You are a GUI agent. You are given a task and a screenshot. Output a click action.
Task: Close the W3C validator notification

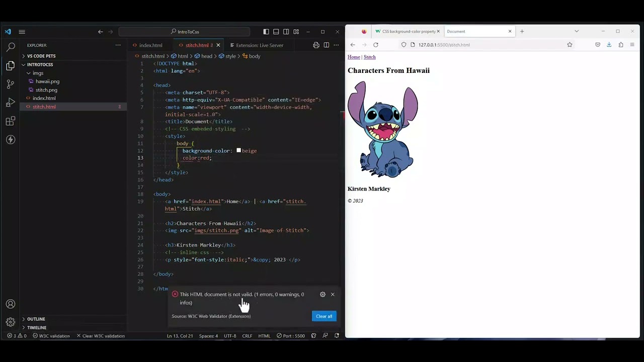click(x=333, y=295)
